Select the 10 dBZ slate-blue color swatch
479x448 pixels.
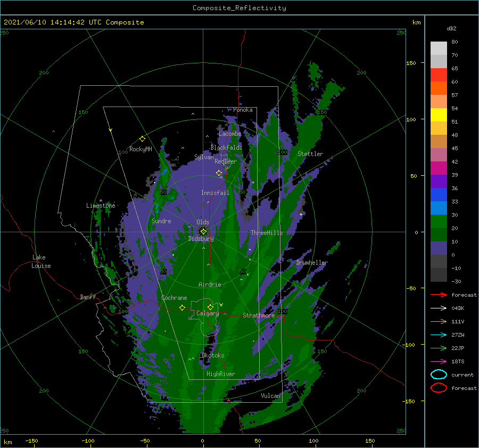click(439, 248)
